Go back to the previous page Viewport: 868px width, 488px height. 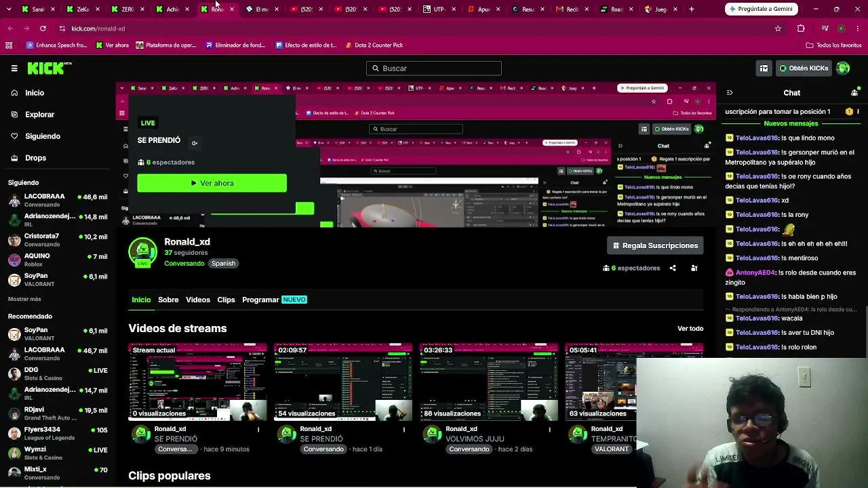[10, 28]
